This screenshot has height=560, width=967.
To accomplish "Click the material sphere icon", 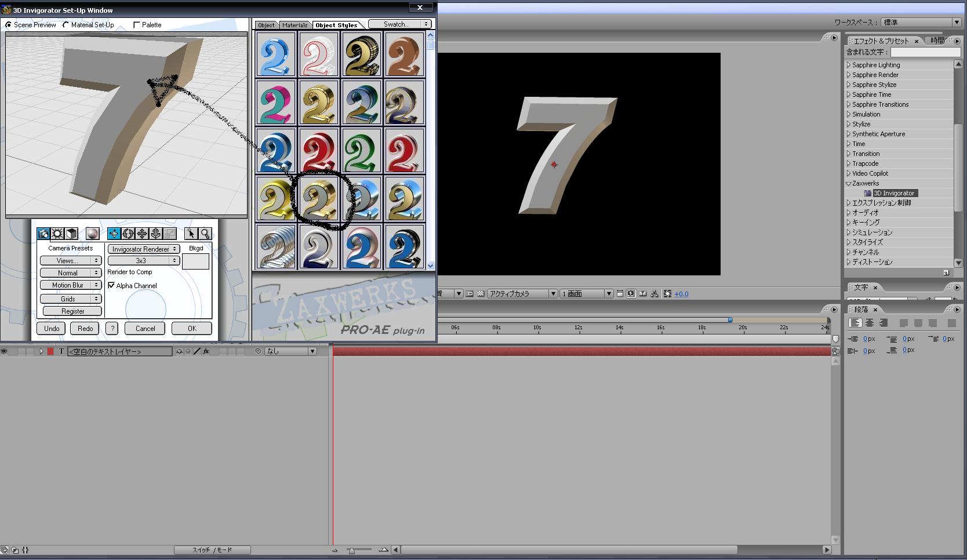I will click(92, 234).
